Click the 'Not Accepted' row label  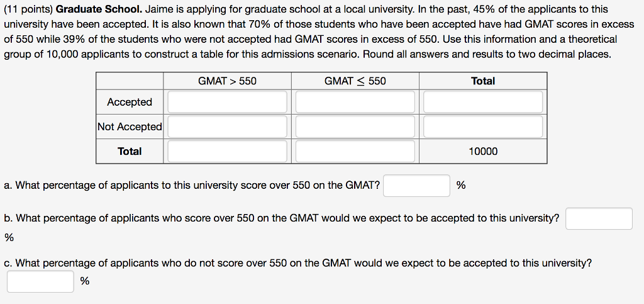tap(130, 127)
